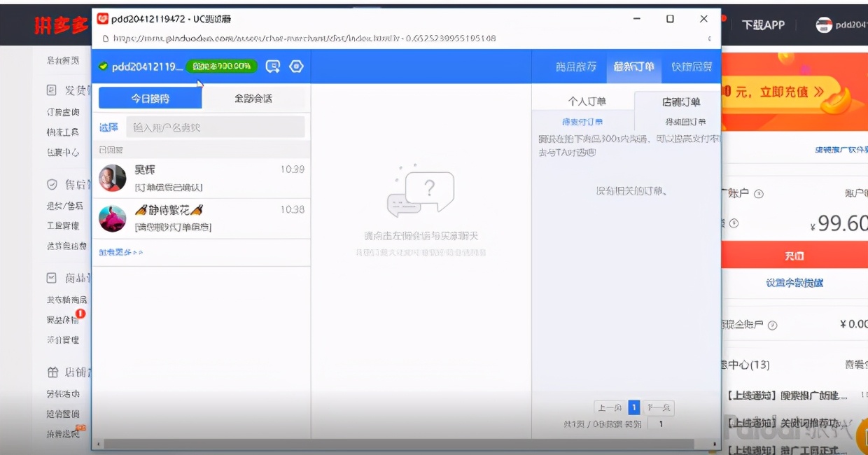This screenshot has height=455, width=868.
Task: Switch to the 最新订单 tab
Action: 633,66
